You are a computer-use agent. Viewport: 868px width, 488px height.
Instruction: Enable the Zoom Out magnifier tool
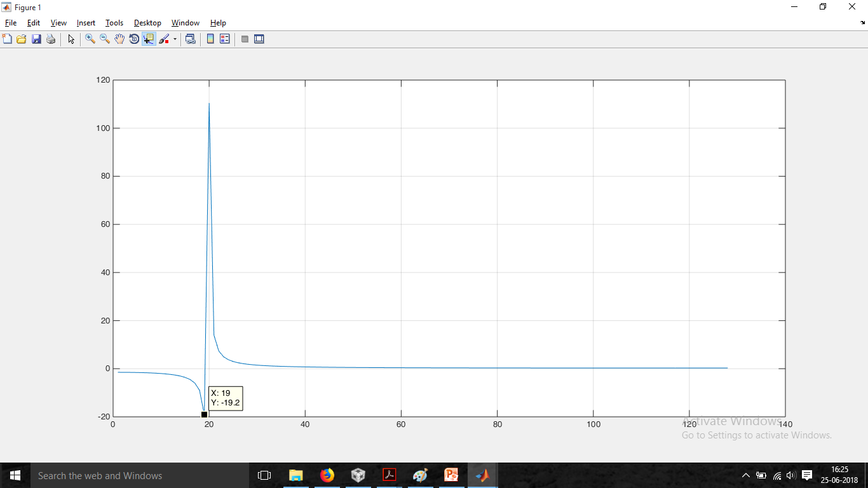(x=105, y=39)
